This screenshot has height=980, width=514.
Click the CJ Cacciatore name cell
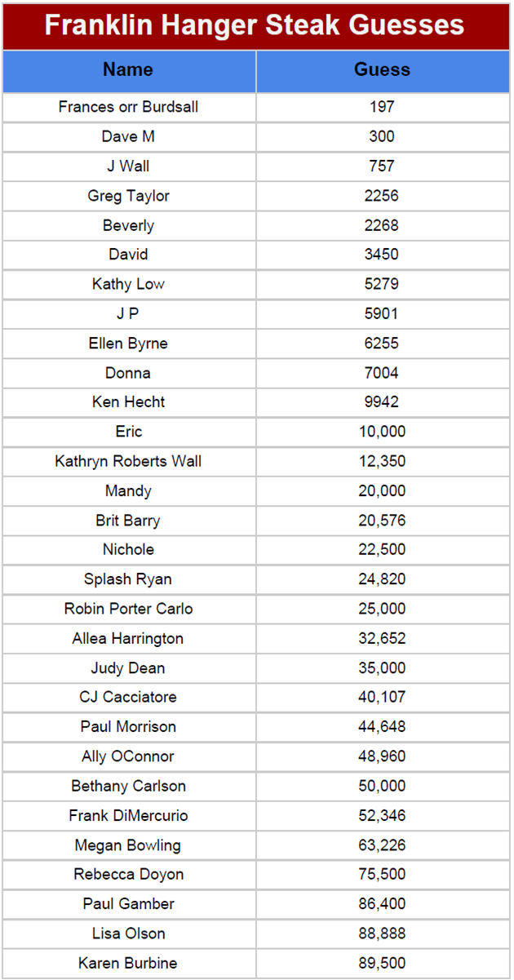click(128, 697)
